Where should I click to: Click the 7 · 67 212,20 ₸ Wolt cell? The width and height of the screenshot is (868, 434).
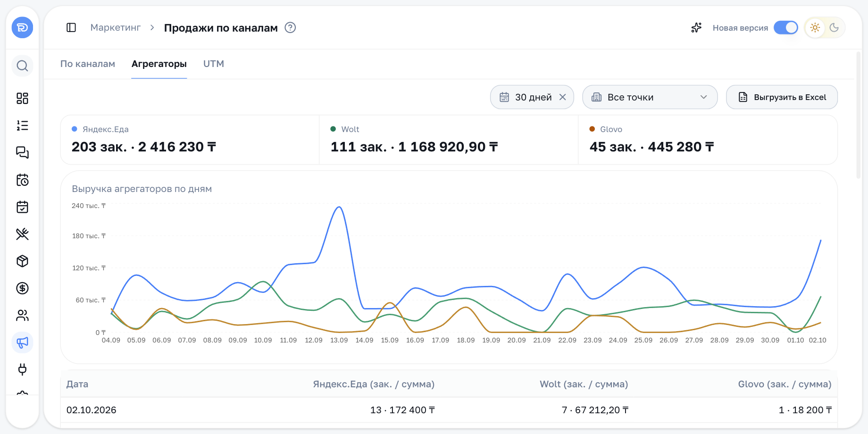595,410
